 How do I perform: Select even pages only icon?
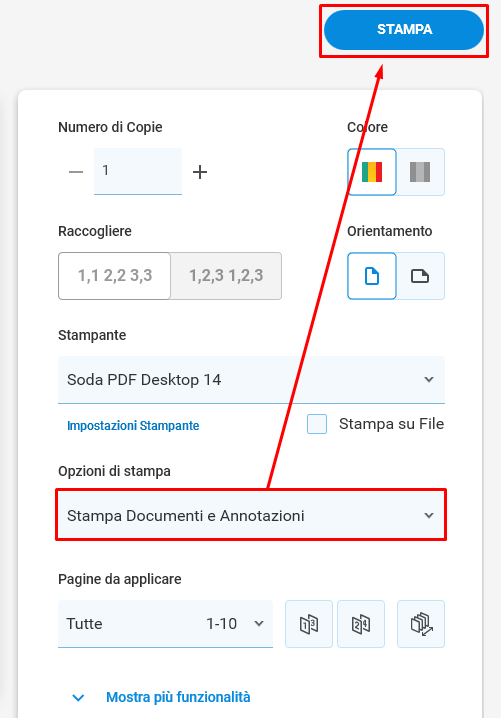[361, 624]
